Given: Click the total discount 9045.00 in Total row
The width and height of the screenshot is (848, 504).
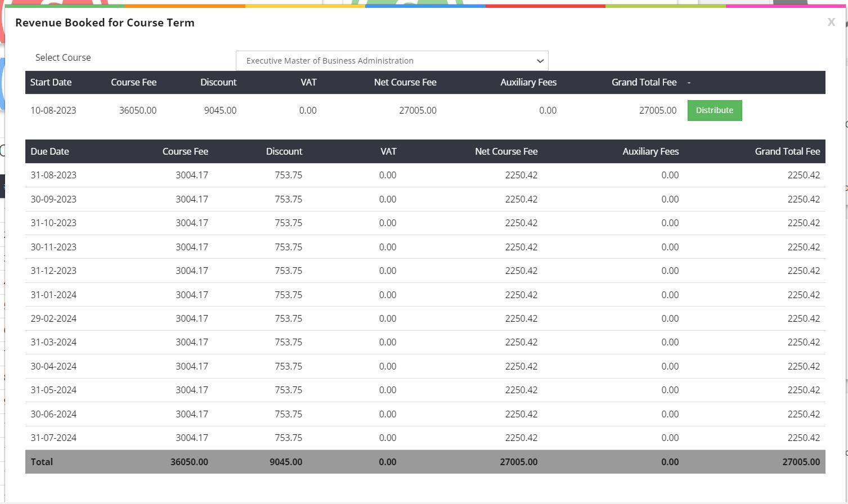Looking at the screenshot, I should point(285,462).
